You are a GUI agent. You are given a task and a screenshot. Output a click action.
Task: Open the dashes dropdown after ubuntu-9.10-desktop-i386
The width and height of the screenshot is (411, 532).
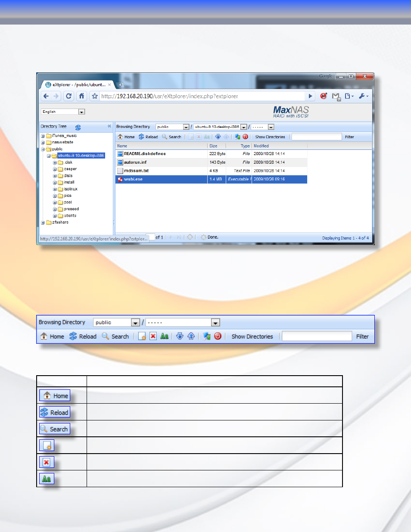click(x=271, y=127)
